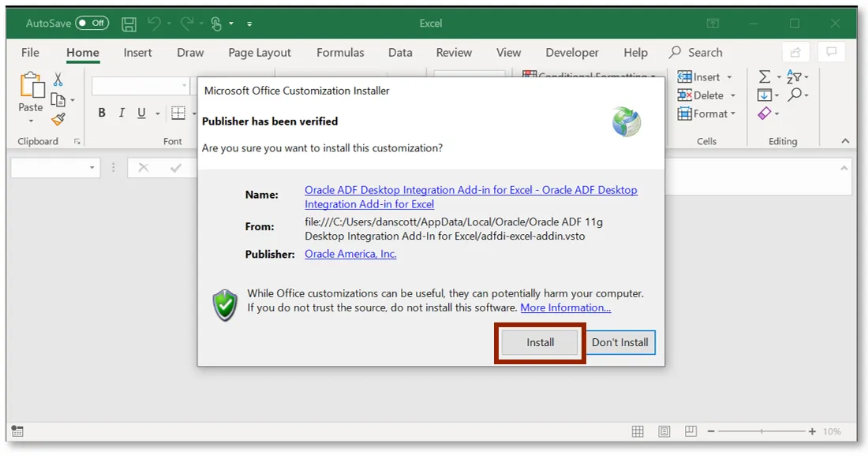Click the Delete cells button

(x=701, y=95)
